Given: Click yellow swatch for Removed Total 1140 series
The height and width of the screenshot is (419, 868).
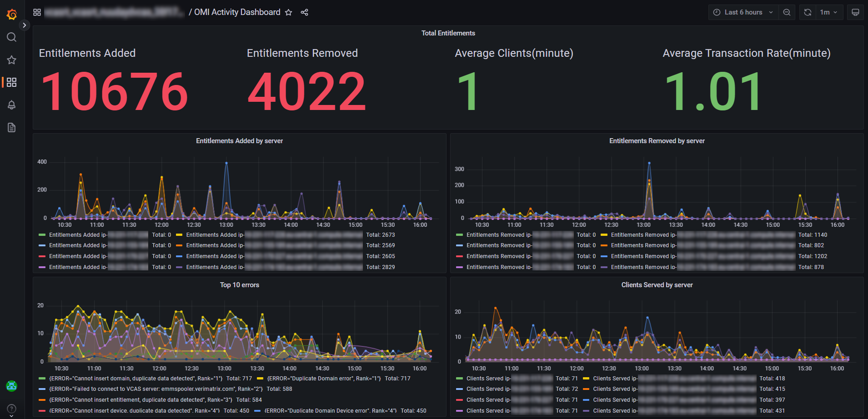Looking at the screenshot, I should point(604,235).
